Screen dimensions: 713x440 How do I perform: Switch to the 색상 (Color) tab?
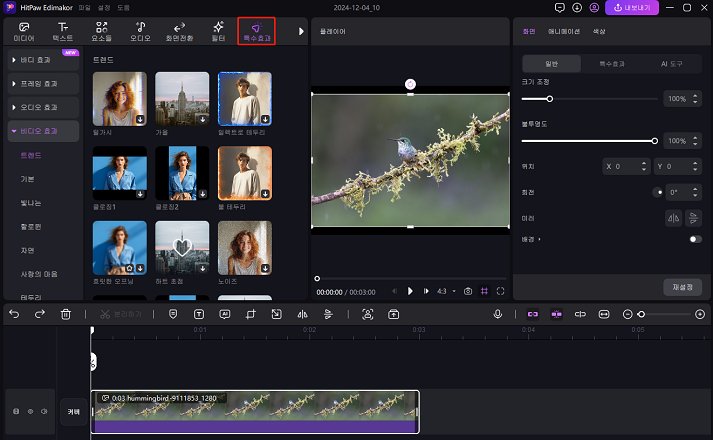pos(599,31)
